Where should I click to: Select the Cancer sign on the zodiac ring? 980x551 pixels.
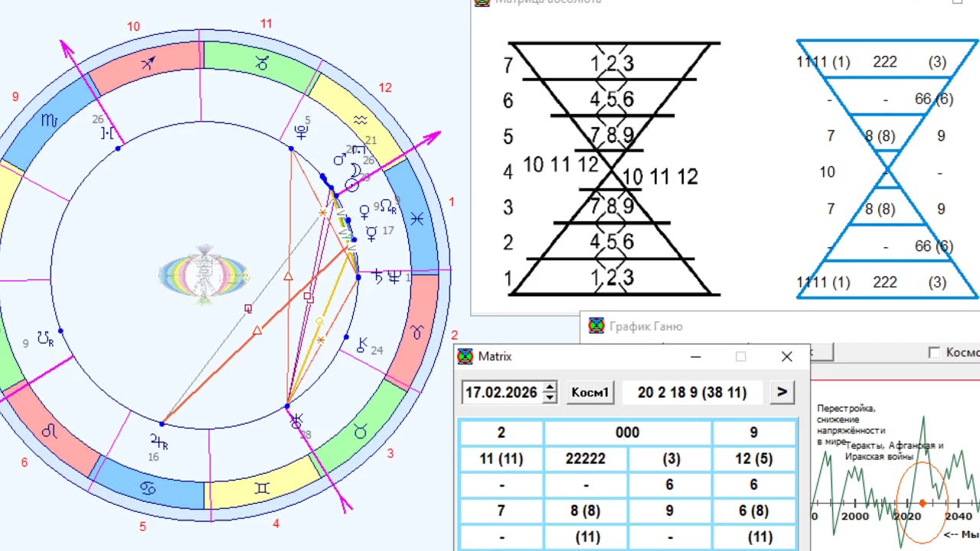click(x=147, y=487)
